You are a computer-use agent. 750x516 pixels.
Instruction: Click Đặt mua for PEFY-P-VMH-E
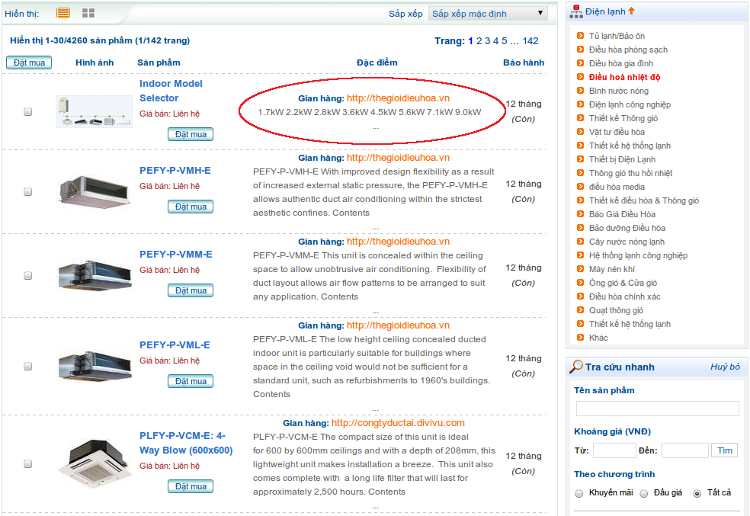191,207
